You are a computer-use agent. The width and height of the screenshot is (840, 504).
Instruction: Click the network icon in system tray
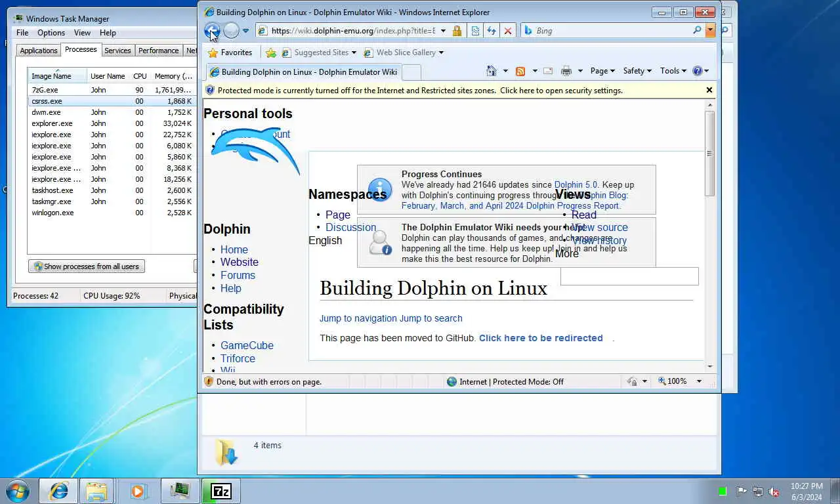(x=758, y=492)
